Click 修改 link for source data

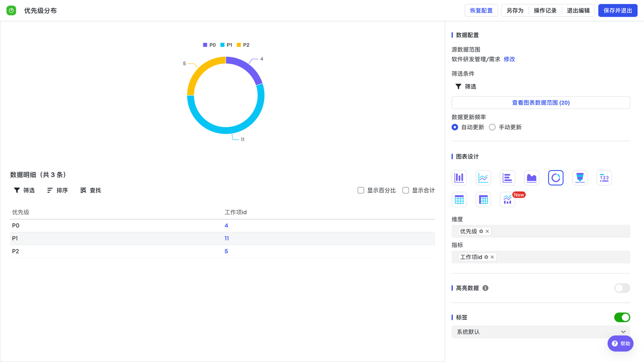click(509, 59)
